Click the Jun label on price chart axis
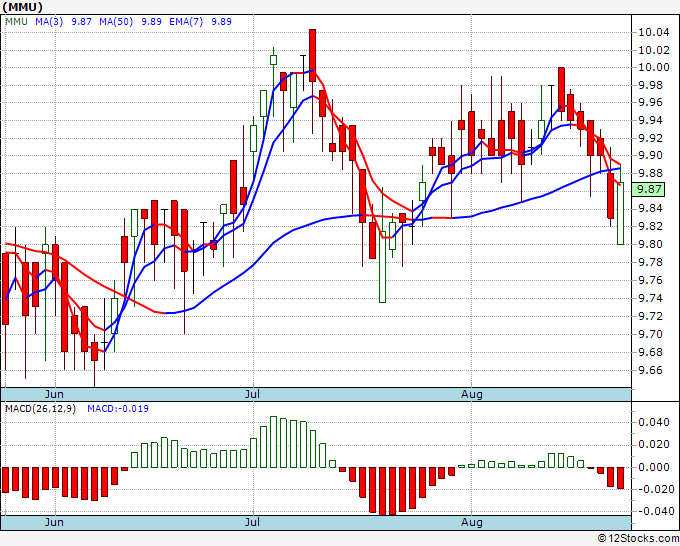The image size is (680, 546). point(54,394)
